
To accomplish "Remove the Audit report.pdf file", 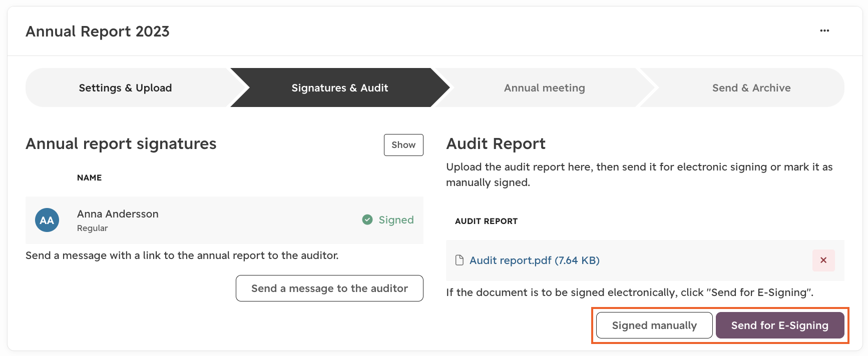I will pos(823,260).
